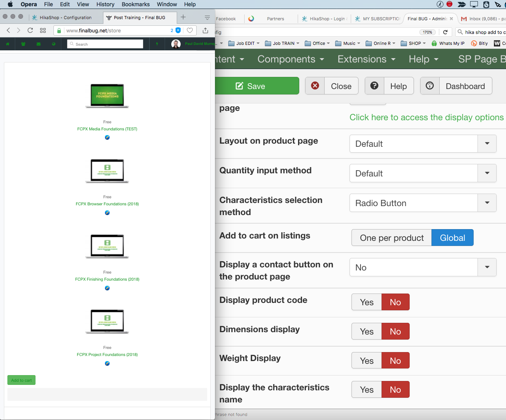This screenshot has height=420, width=506.
Task: Click the info icon under FCPX Media Foundations
Action: click(107, 137)
